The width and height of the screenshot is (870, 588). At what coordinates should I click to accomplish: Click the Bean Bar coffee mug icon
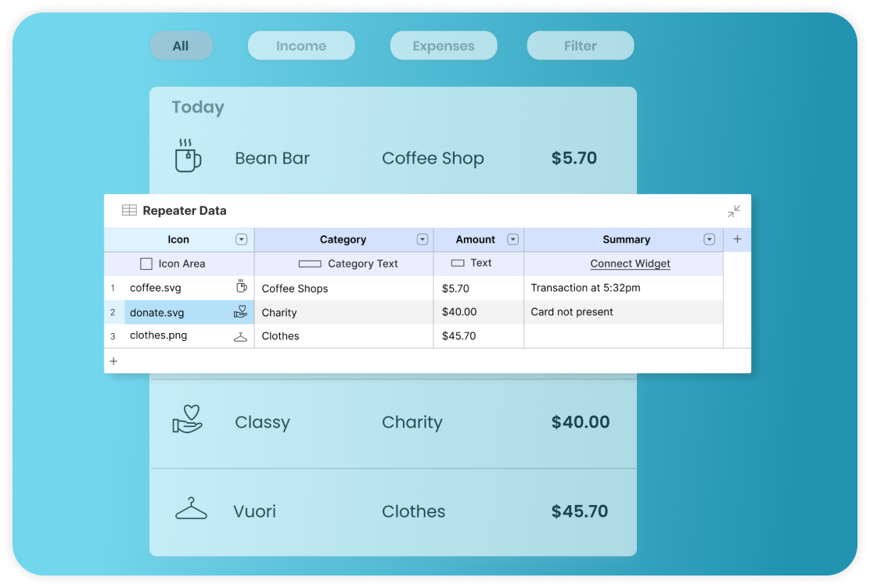click(x=188, y=156)
